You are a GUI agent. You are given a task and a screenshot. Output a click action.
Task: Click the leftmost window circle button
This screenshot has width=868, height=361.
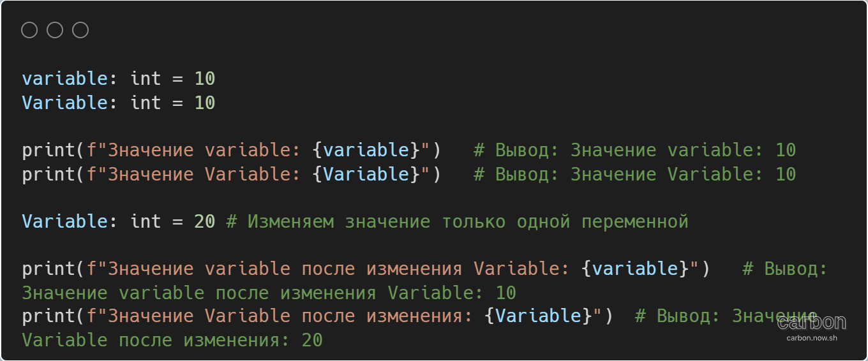[x=29, y=30]
